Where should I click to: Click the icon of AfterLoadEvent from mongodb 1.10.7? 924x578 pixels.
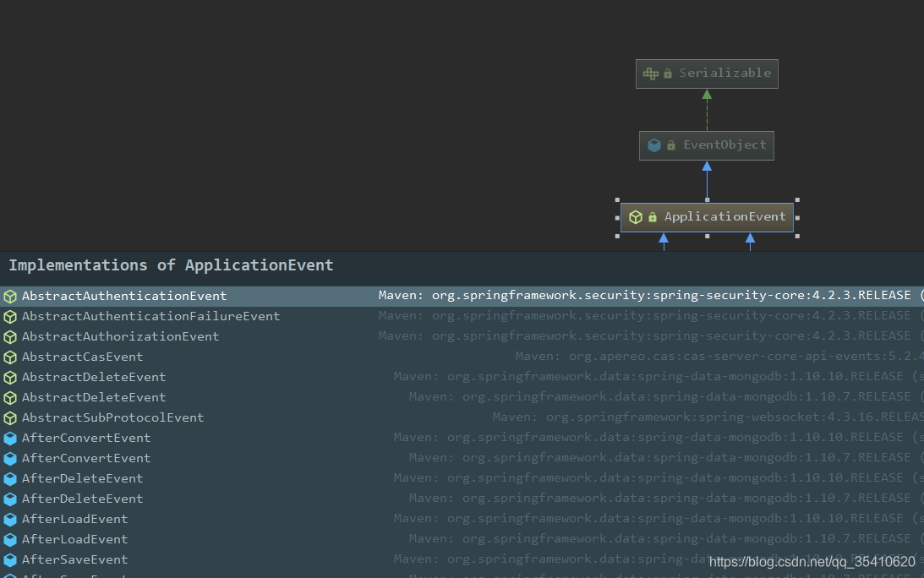pyautogui.click(x=10, y=540)
